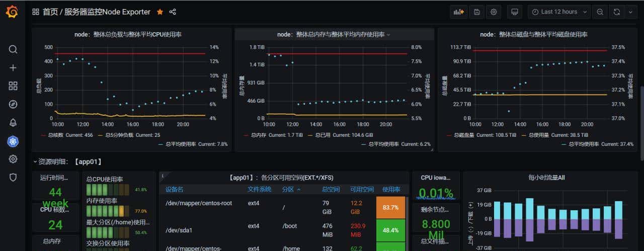Click the Kubernetes wheel icon in sidebar
The image size is (644, 251).
click(13, 141)
